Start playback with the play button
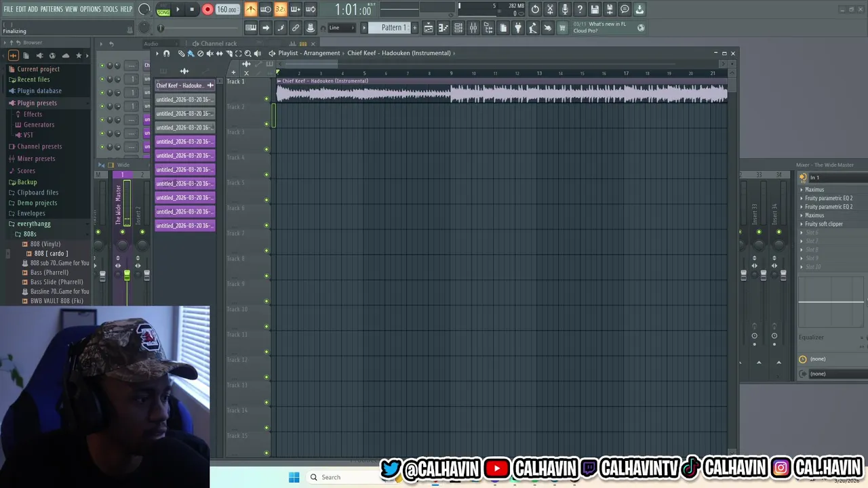868x488 pixels. 178,9
